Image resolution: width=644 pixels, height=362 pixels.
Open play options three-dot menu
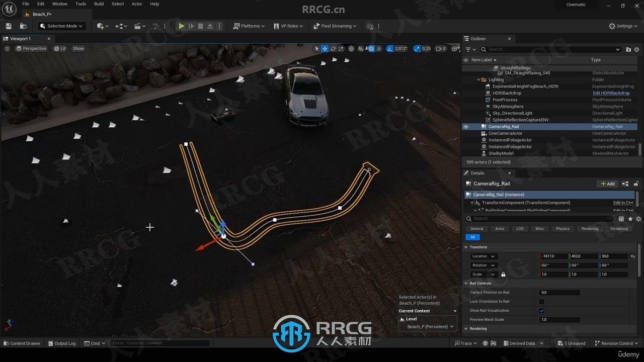click(x=219, y=26)
